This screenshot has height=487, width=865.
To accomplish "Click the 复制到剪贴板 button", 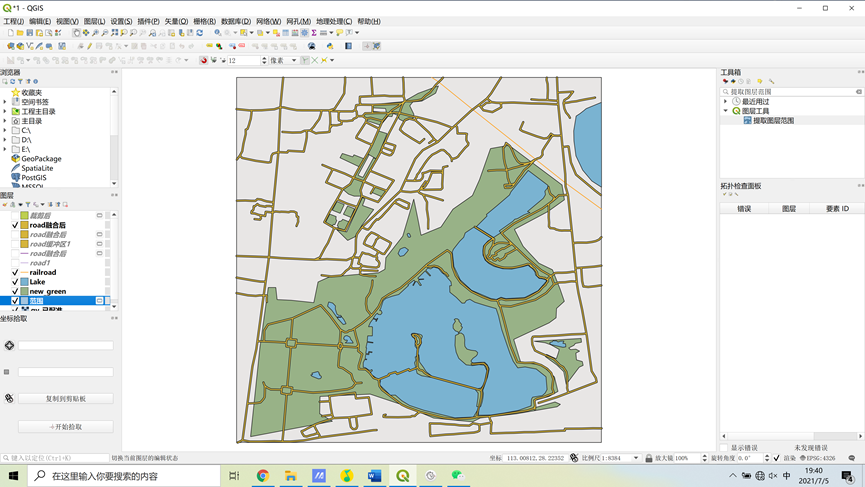I will point(66,399).
